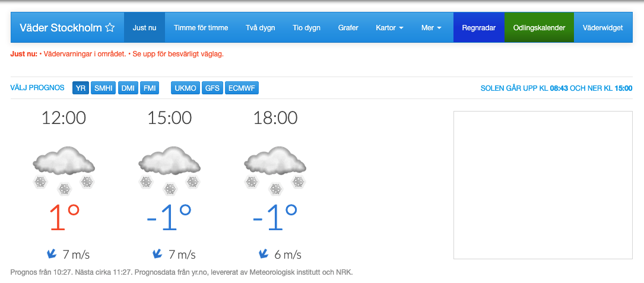Image resolution: width=644 pixels, height=283 pixels.
Task: Open the green Odlingskalender button
Action: [x=539, y=28]
